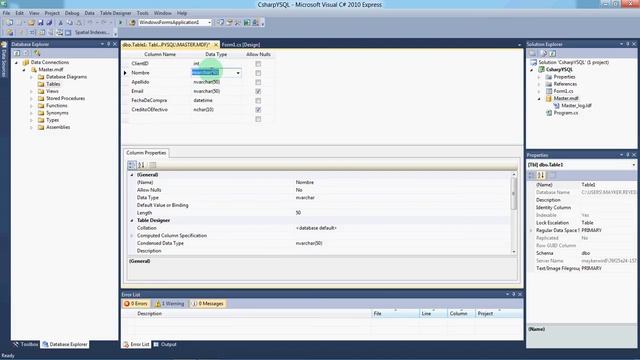The height and width of the screenshot is (360, 640).
Task: Click the Column Properties vertical scrollbar
Action: [514, 213]
